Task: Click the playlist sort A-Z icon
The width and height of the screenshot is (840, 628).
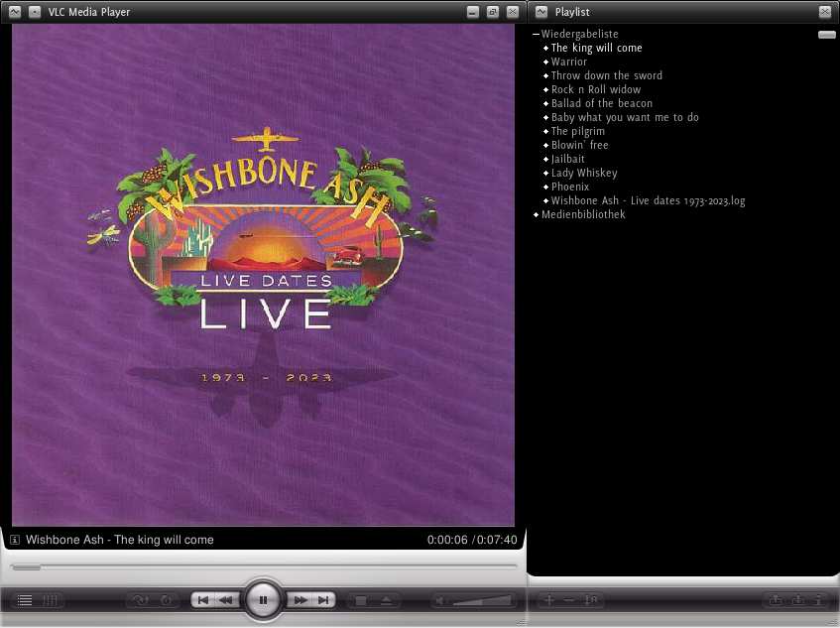Action: pos(591,600)
